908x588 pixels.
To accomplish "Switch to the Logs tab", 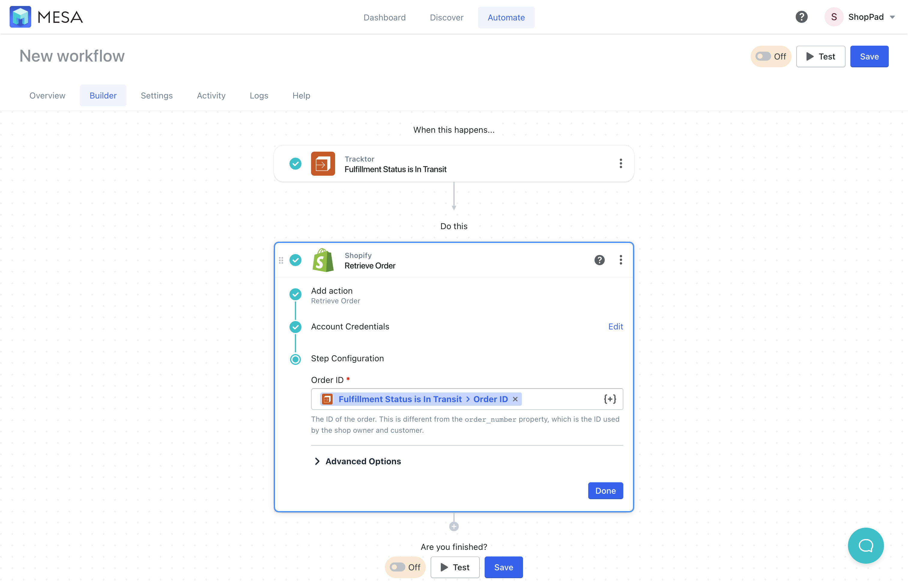I will coord(259,95).
